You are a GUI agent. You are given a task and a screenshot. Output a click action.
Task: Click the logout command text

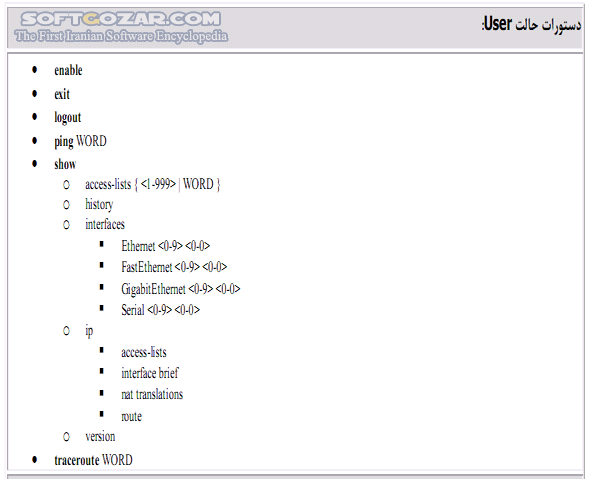pyautogui.click(x=67, y=117)
